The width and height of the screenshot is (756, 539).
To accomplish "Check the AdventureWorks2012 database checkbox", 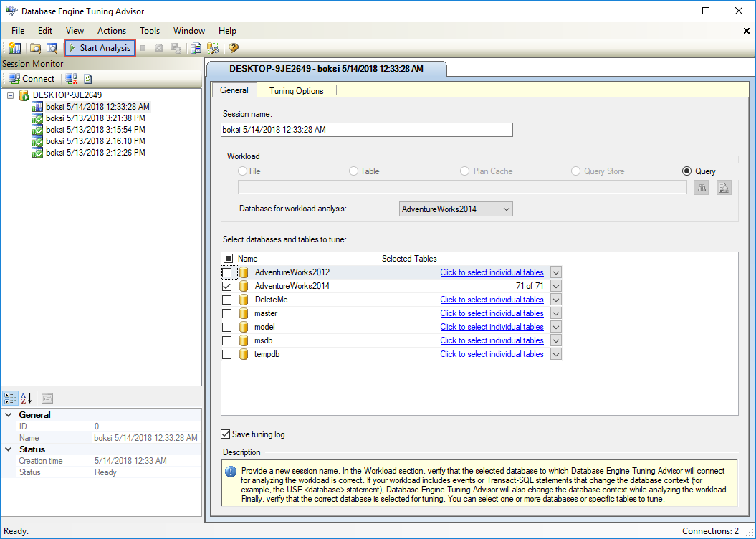I will click(226, 272).
